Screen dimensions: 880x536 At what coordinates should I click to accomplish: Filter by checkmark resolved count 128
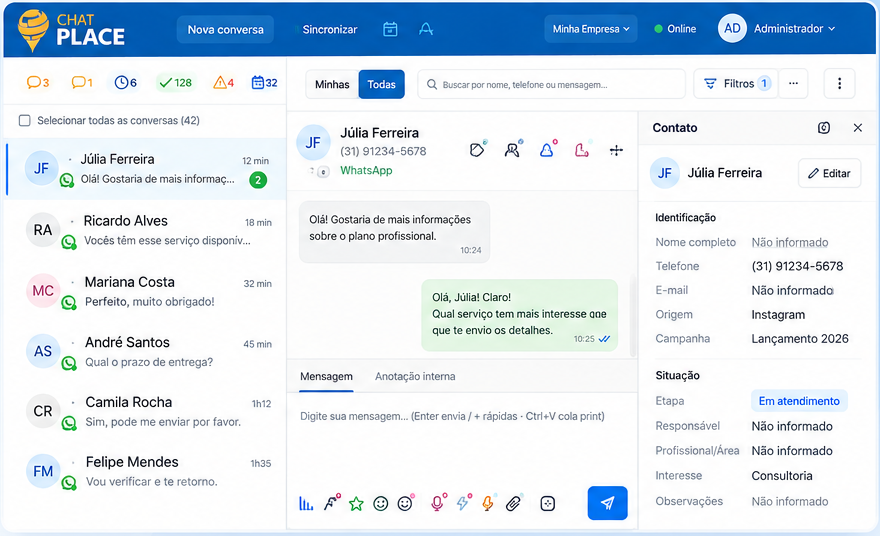(x=176, y=83)
